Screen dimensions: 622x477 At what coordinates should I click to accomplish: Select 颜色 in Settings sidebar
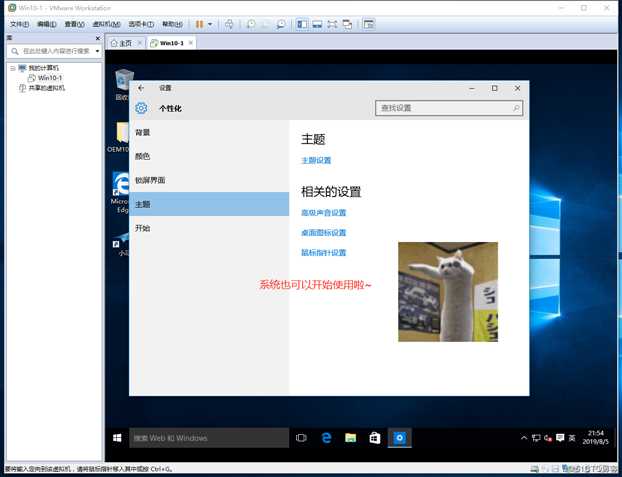(x=209, y=156)
